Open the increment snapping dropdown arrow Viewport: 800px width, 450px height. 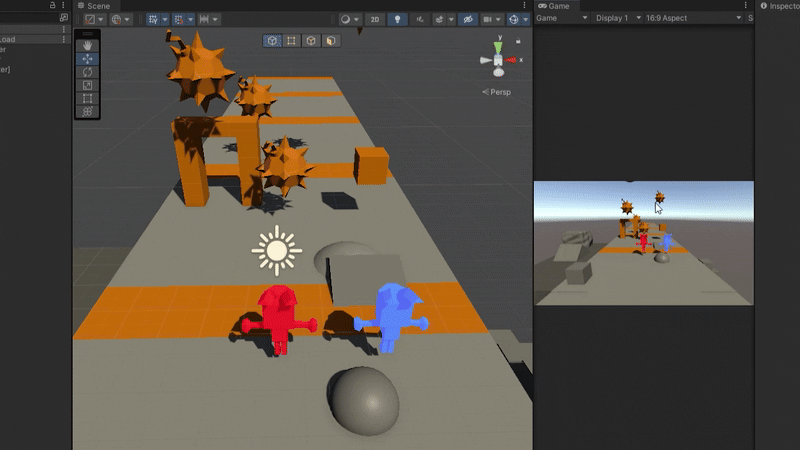tap(215, 19)
